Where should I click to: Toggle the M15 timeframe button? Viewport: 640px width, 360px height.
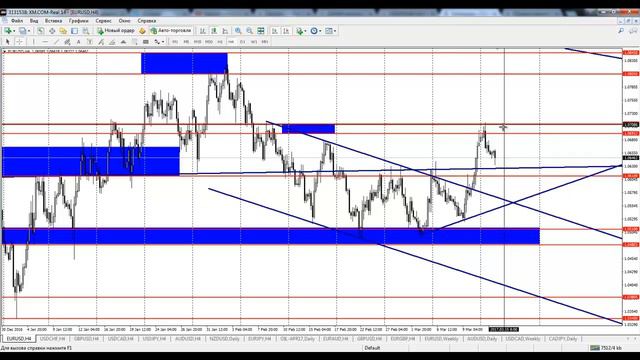pyautogui.click(x=198, y=42)
